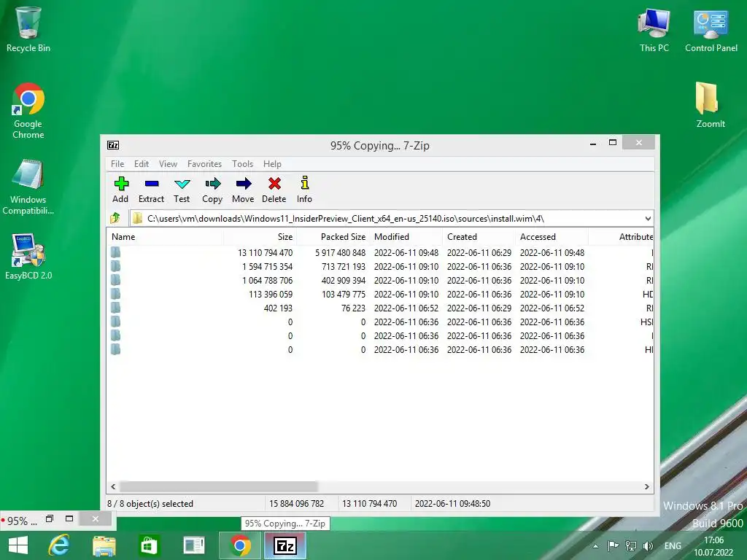Click '8 / 8 object(s) selected' status

(150, 503)
